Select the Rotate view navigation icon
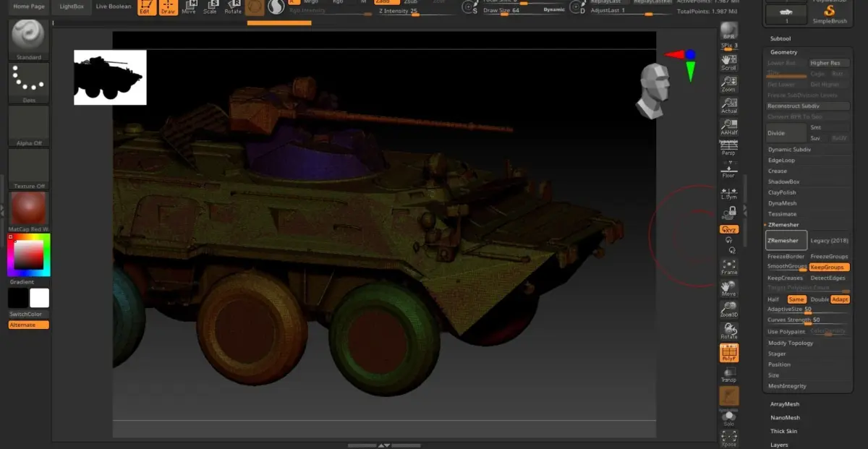Viewport: 868px width, 449px height. [728, 331]
